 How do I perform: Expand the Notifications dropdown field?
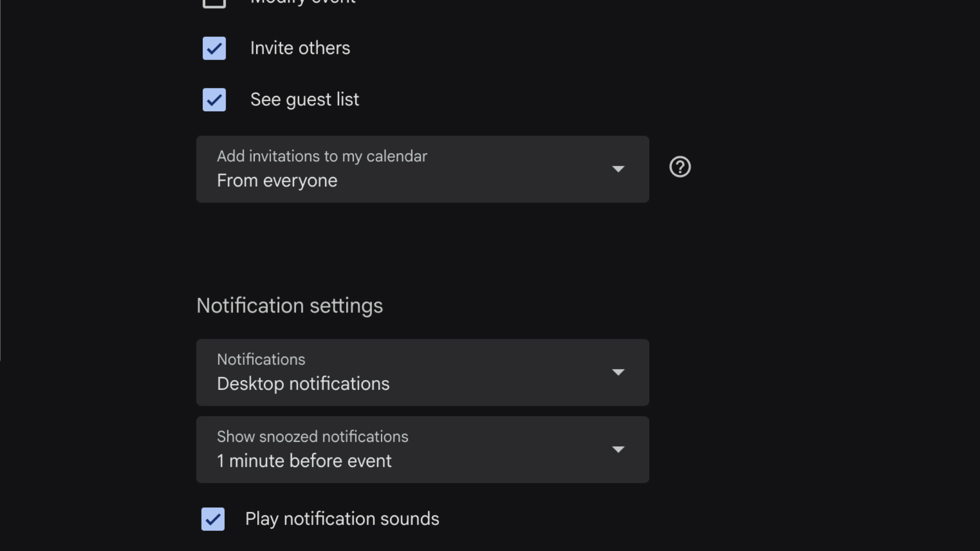point(422,372)
